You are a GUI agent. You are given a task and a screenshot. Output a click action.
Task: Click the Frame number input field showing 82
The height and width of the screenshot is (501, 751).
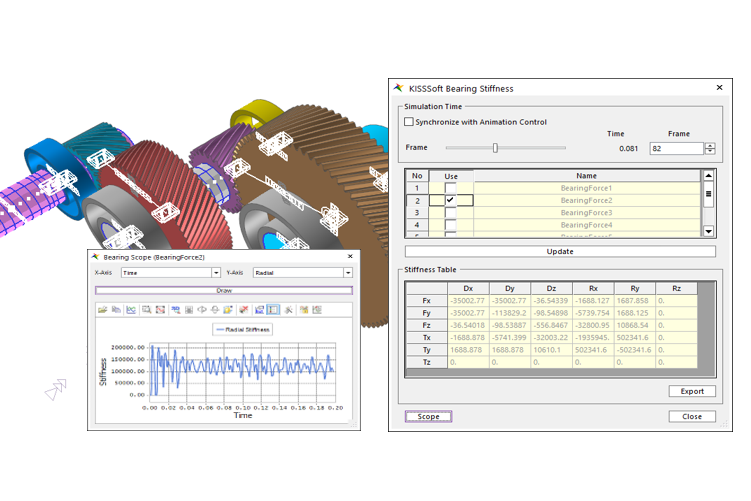pyautogui.click(x=676, y=148)
